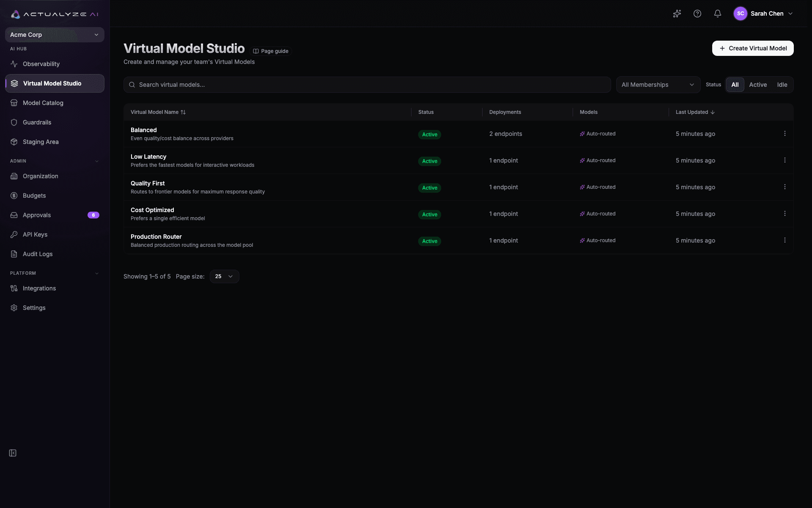812x508 pixels.
Task: Click Active status badge for Cost Optimized
Action: (430, 215)
